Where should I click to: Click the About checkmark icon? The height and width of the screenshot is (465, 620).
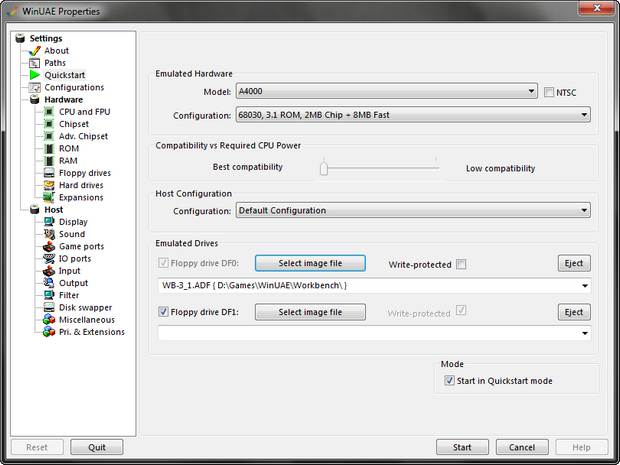pos(34,51)
